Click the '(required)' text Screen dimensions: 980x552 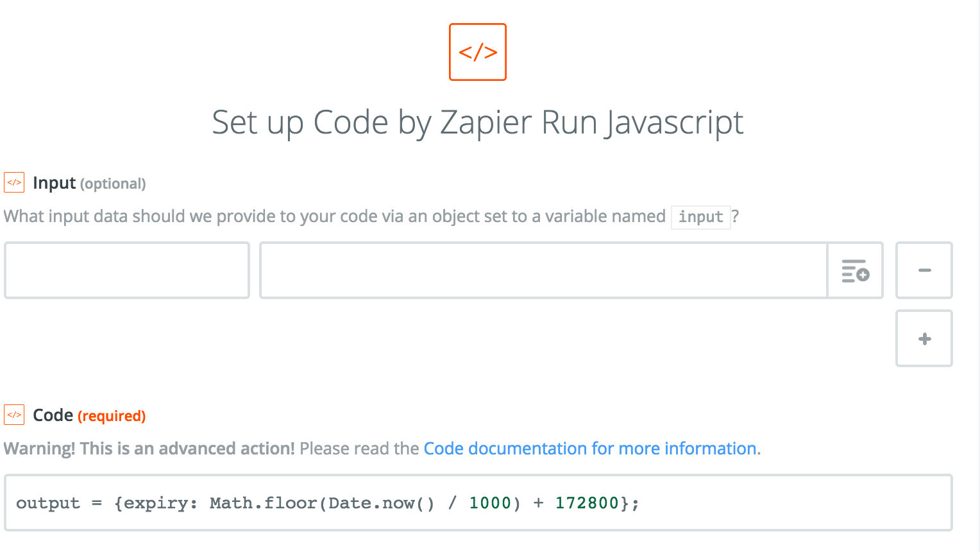pos(112,416)
